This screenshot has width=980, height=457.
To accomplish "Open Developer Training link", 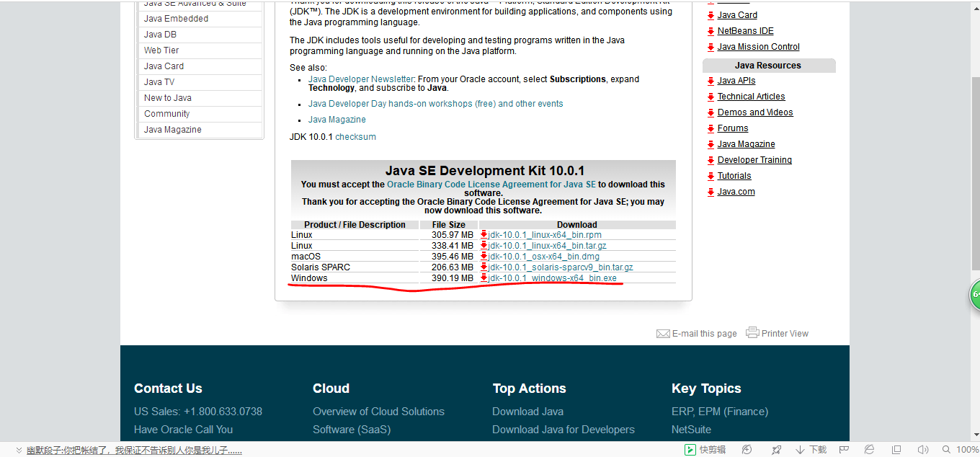I will click(754, 160).
